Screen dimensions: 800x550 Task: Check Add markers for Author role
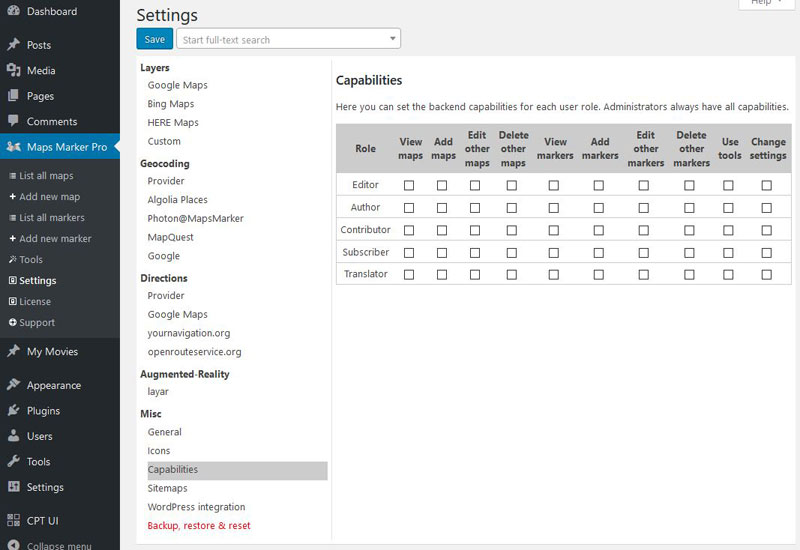pyautogui.click(x=598, y=208)
